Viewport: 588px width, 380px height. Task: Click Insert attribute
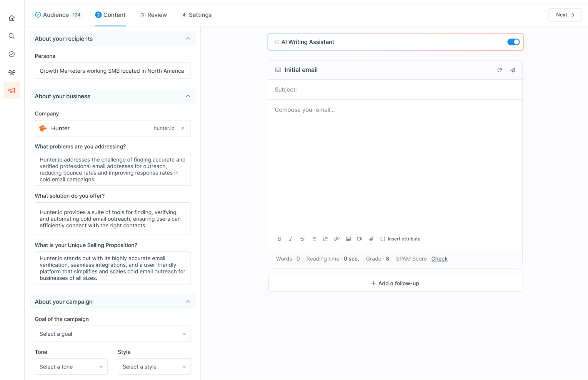point(400,239)
